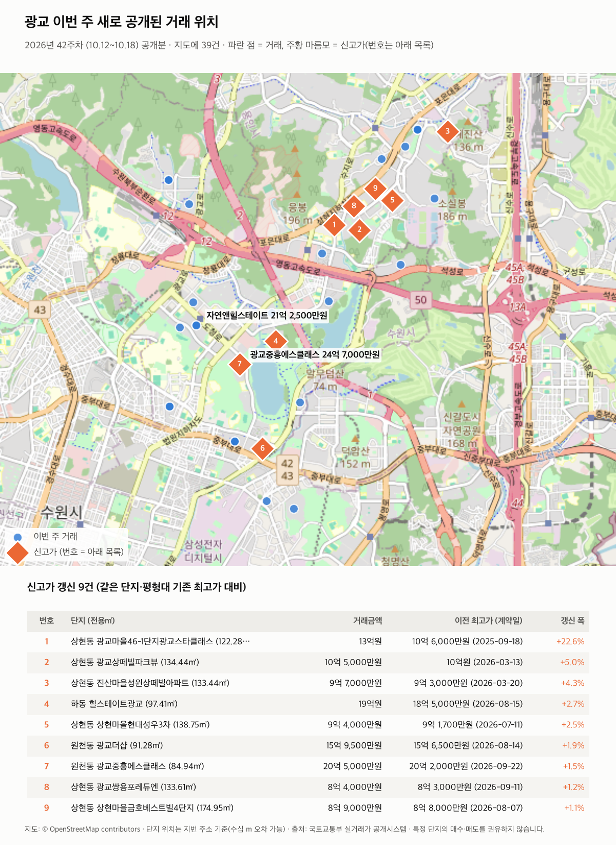Click the 삼성전자 디지털시 map label
Viewport: 616px width, 845px height.
(203, 551)
